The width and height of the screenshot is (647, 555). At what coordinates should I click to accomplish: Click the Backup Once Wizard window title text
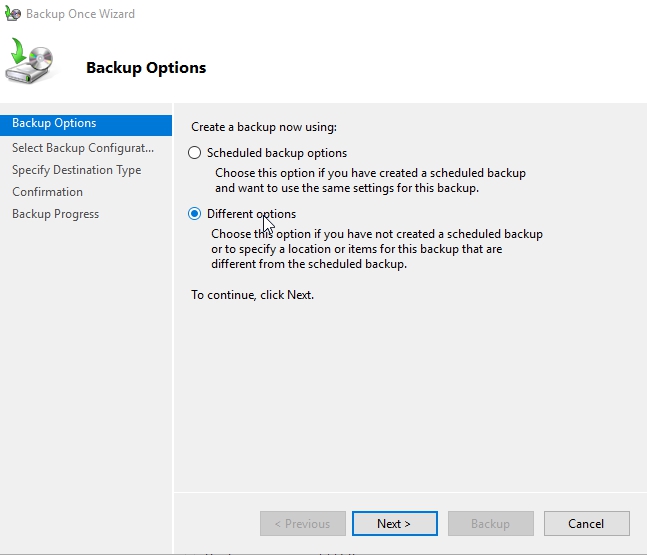(x=80, y=14)
